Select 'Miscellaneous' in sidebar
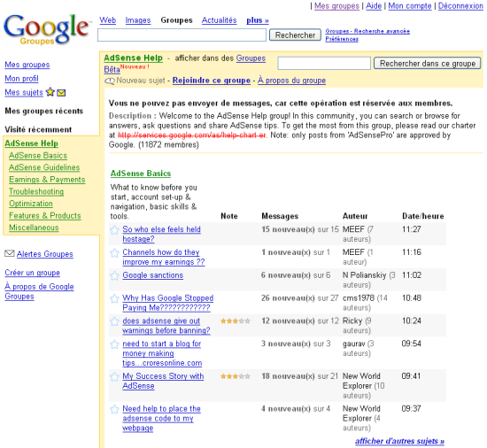Image resolution: width=487 pixels, height=448 pixels. tap(34, 228)
